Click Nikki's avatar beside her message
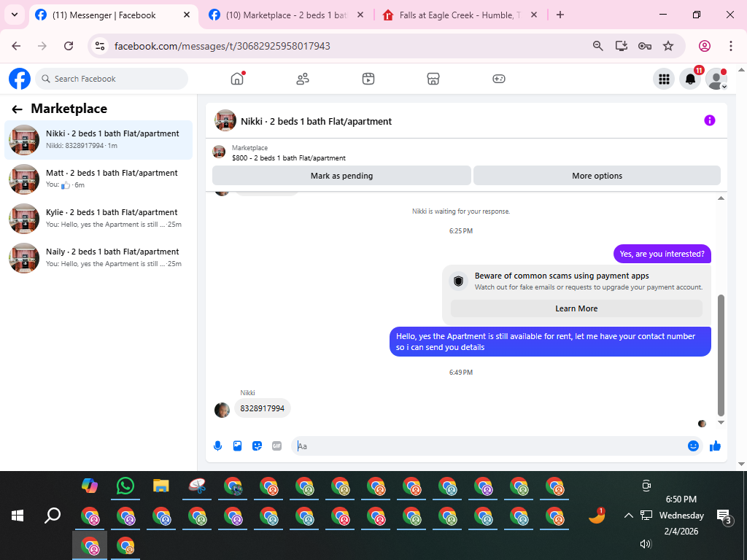This screenshot has width=747, height=560. 222,410
